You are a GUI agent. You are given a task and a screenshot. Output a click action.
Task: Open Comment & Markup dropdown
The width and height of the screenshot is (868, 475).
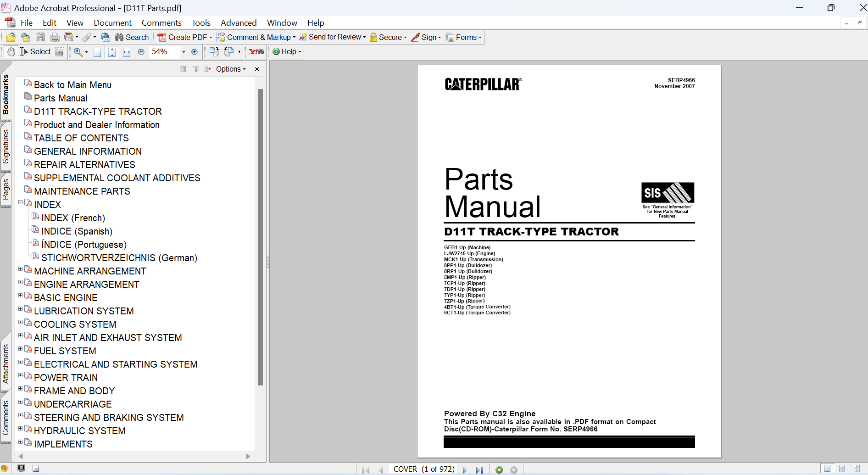[x=256, y=37]
